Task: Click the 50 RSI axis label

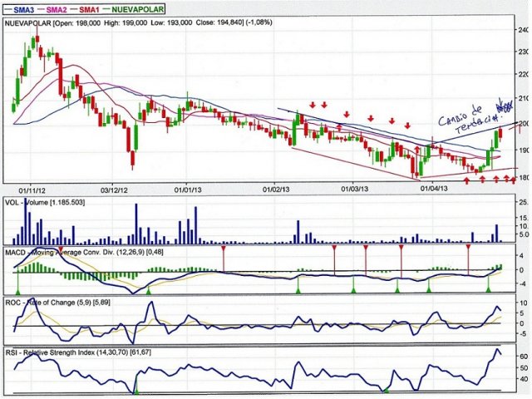Action: click(524, 367)
